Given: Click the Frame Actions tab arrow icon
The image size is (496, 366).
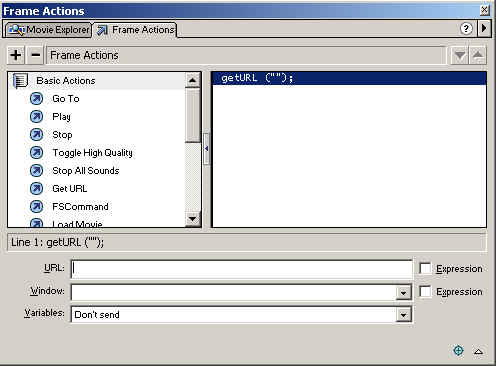Looking at the screenshot, I should tap(102, 30).
